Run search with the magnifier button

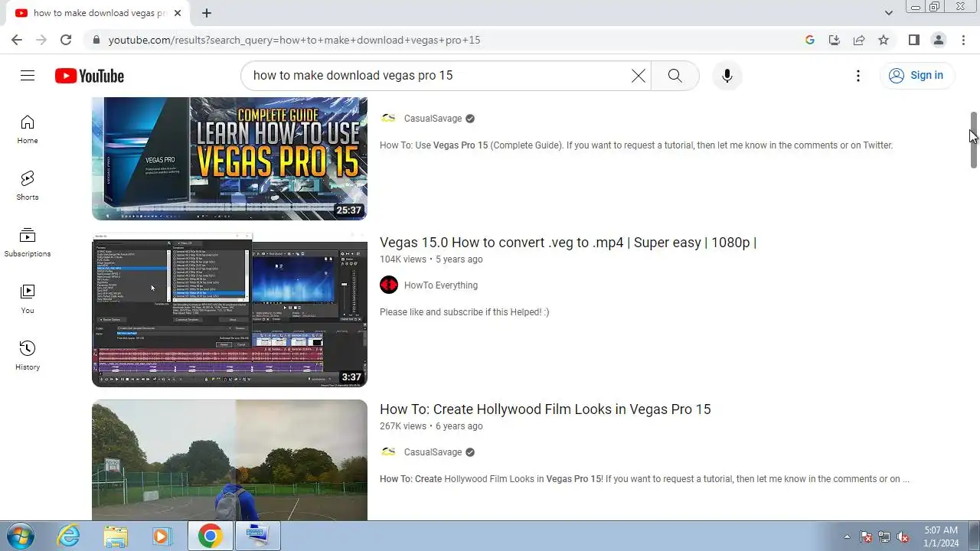pyautogui.click(x=675, y=76)
